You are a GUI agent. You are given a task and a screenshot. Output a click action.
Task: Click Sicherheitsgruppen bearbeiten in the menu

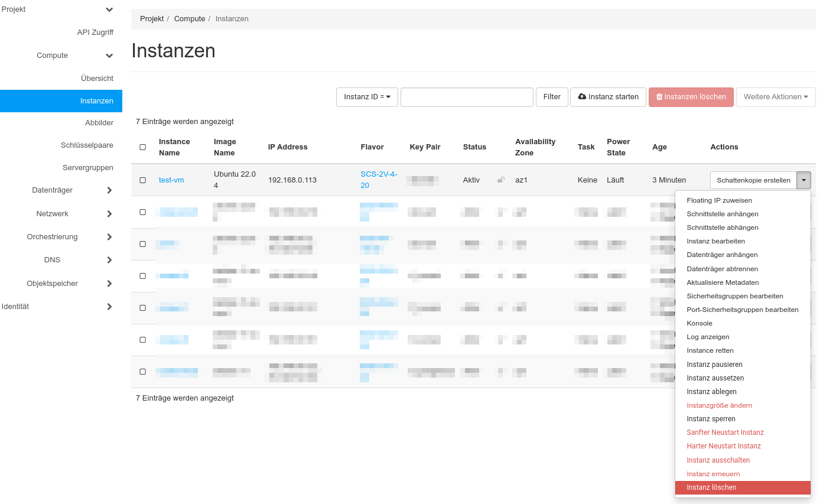(734, 296)
